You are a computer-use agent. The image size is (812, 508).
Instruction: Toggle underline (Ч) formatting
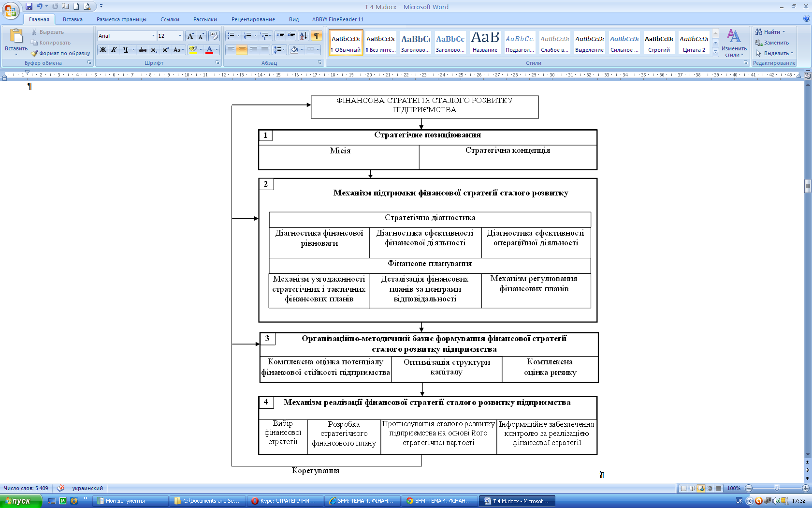tap(125, 50)
